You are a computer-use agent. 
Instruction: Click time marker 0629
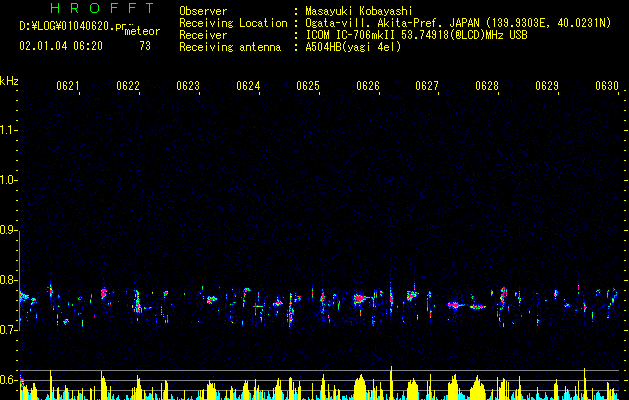547,85
